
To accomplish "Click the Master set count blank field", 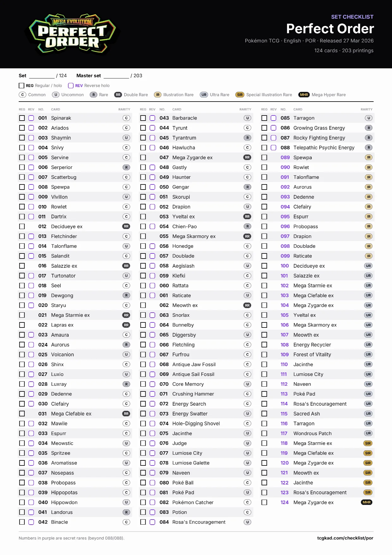I will point(116,76).
